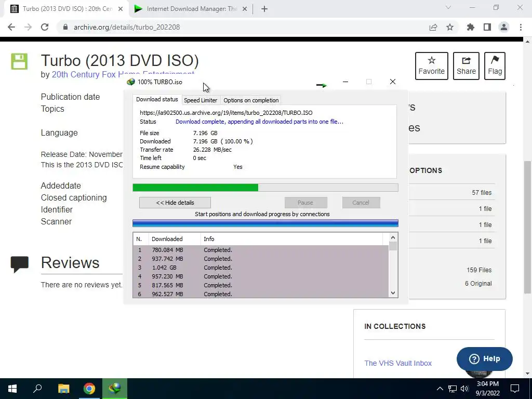Open the Windows Start menu
532x399 pixels.
click(12, 389)
